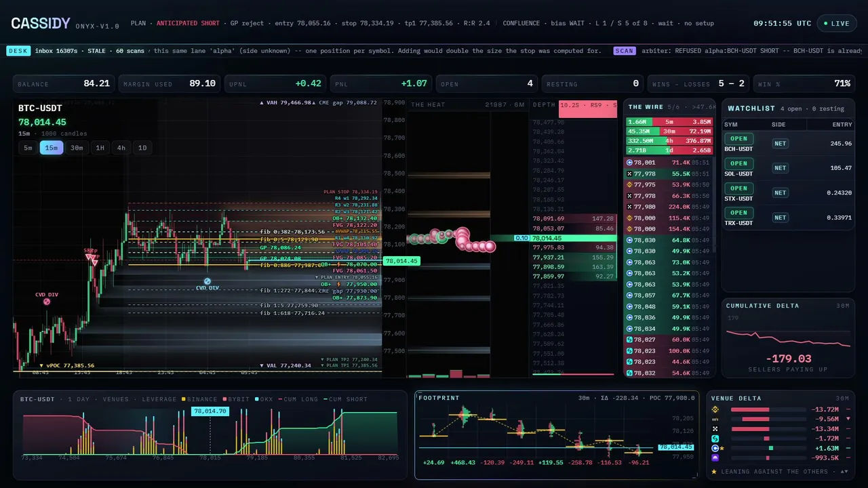868x488 pixels.
Task: Click the CVD DIV marker with pink circle
Action: pyautogui.click(x=47, y=302)
